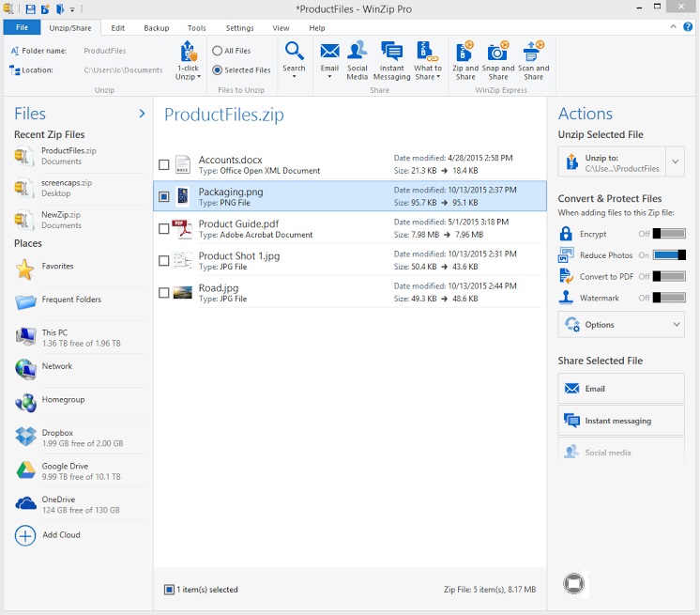
Task: Click Zip and Share icon
Action: [464, 51]
